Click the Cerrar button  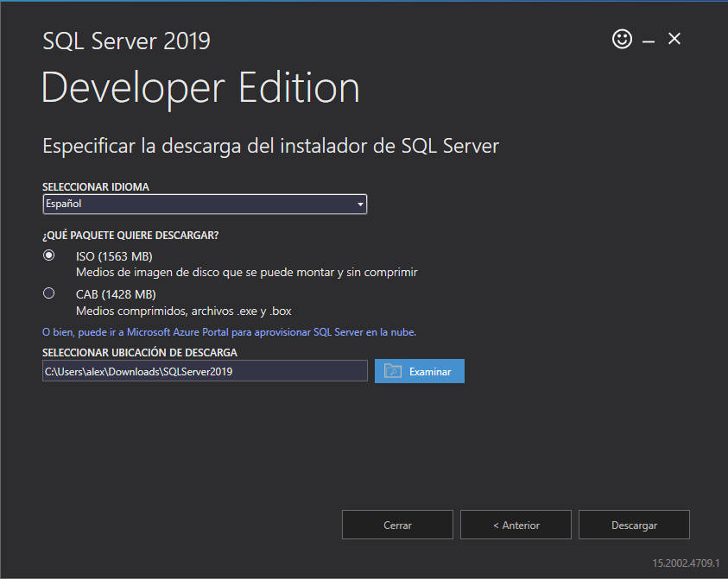(x=397, y=525)
